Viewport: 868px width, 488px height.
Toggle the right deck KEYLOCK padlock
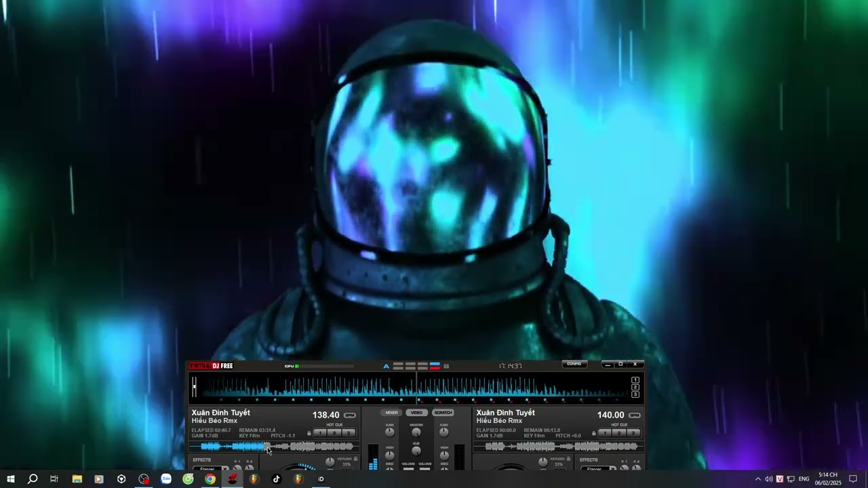tap(568, 459)
